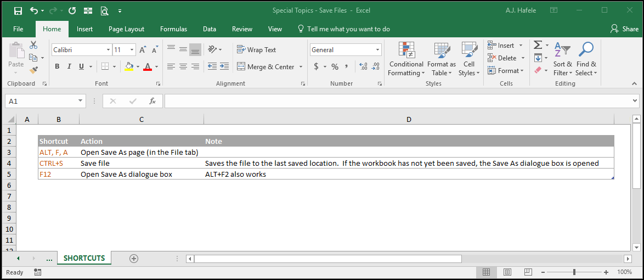Toggle Center horizontal alignment
Viewport: 644px width, 280px height.
point(183,66)
